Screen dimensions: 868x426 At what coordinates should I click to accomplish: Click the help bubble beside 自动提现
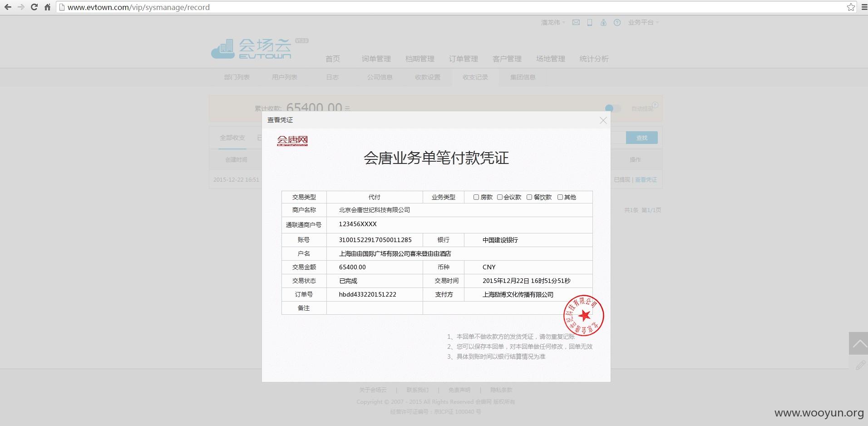655,105
